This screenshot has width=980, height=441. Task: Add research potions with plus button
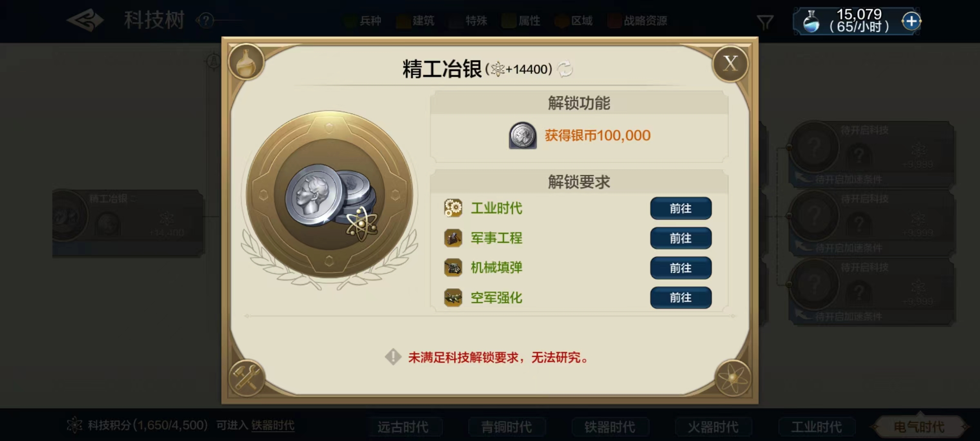pos(911,21)
